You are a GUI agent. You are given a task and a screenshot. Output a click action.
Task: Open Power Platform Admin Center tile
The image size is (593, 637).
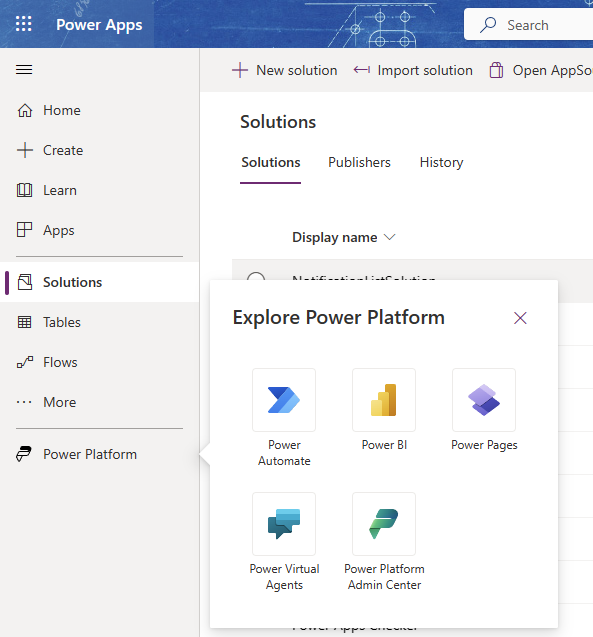pos(384,542)
